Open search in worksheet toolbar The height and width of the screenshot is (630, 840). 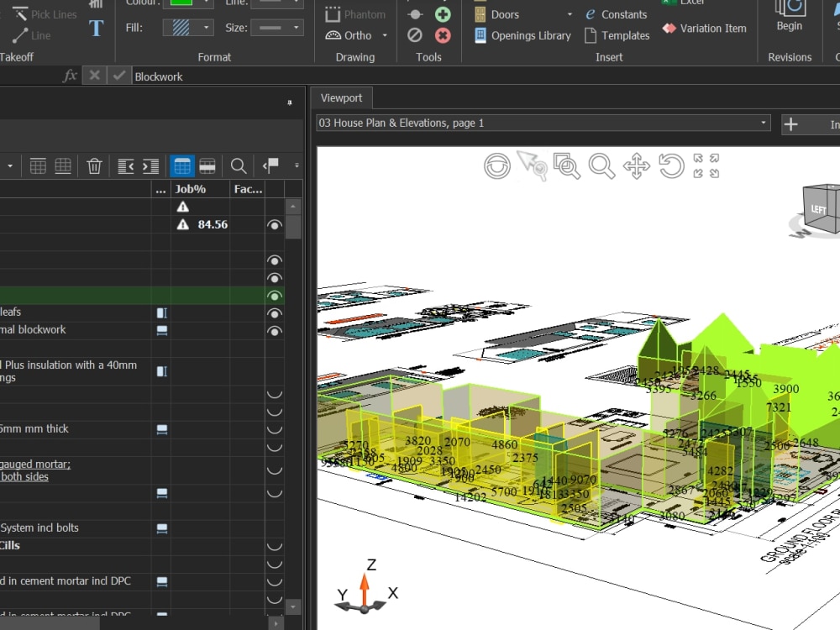pos(239,166)
